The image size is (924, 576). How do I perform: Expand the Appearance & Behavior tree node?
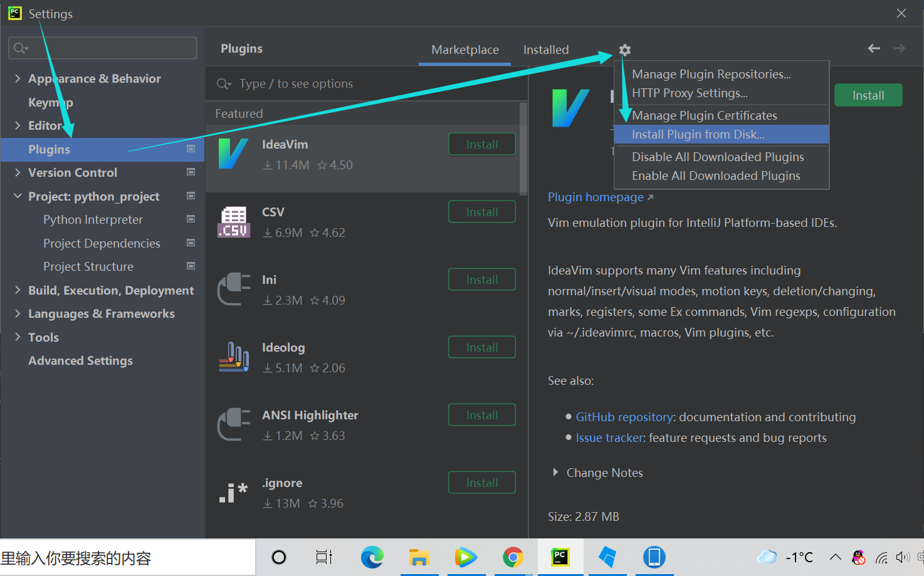point(17,78)
